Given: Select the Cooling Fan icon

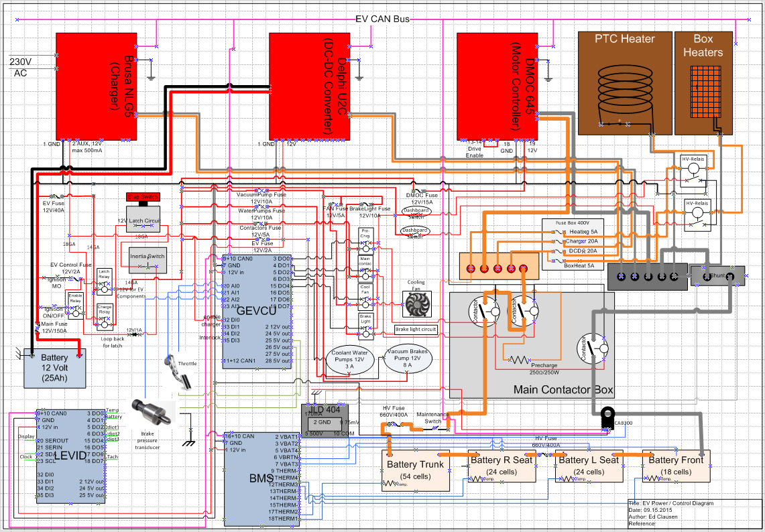Looking at the screenshot, I should tap(416, 303).
